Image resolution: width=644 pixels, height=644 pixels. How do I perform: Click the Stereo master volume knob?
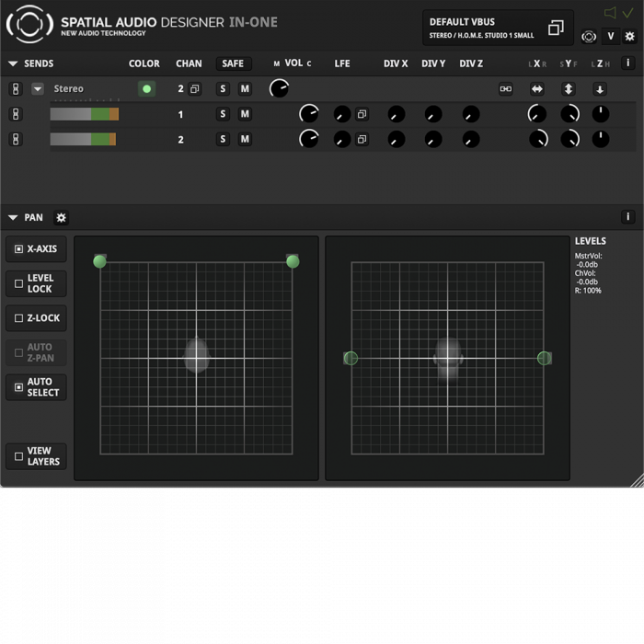coord(279,88)
